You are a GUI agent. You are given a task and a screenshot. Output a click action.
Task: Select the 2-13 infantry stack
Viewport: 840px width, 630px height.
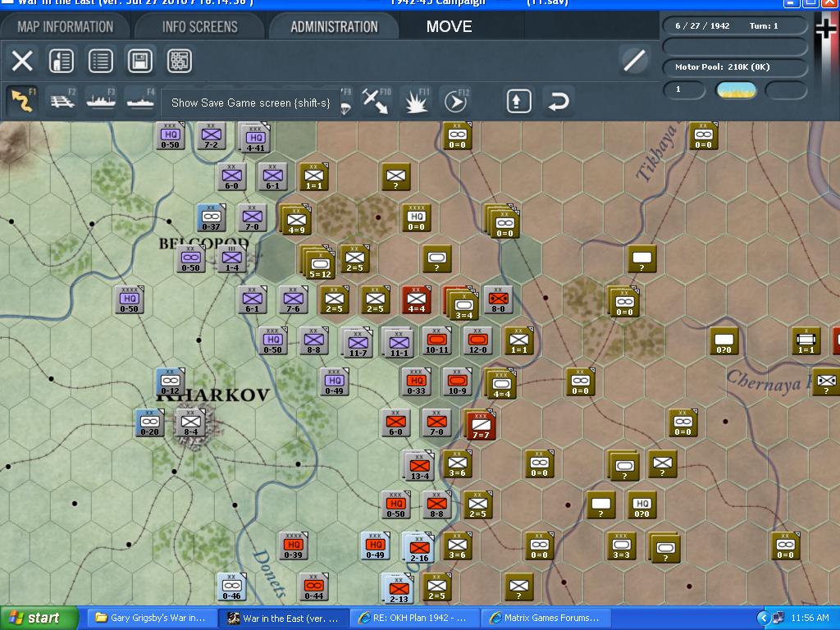tap(398, 589)
